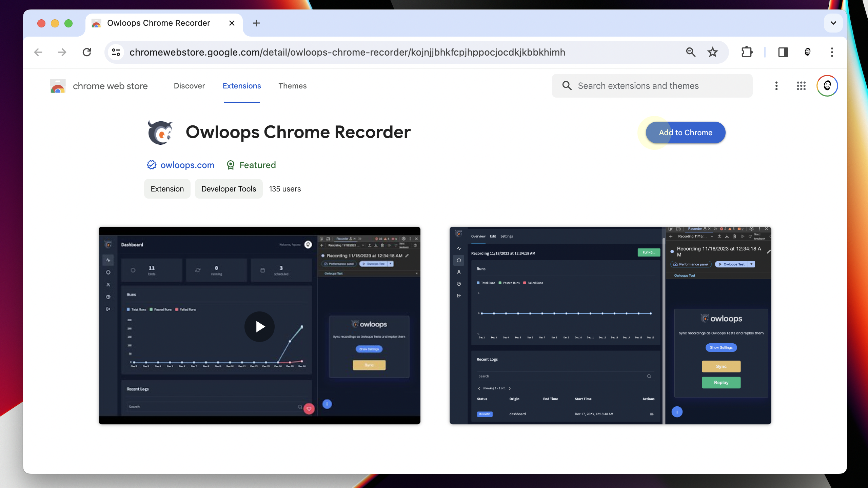868x488 pixels.
Task: Open a new browser tab
Action: [256, 23]
